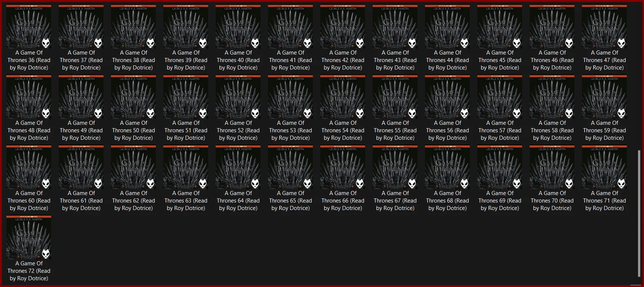Choose the Thrones 50 cover icon
The height and width of the screenshot is (287, 644).
coord(133,97)
